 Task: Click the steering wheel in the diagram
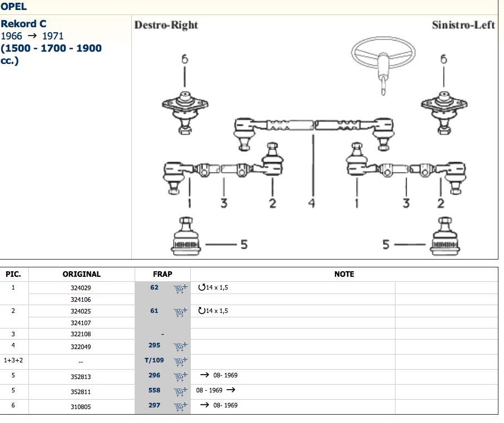(383, 66)
